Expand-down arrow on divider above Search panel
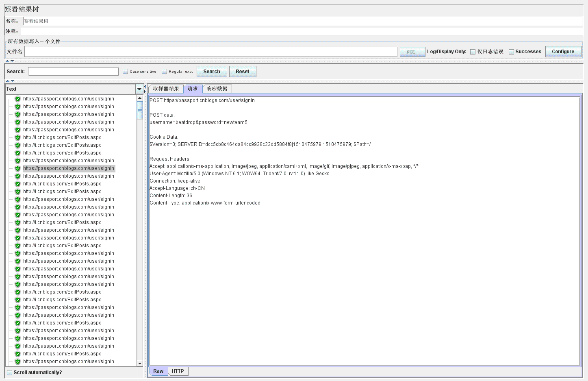Image resolution: width=588 pixels, height=381 pixels. (12, 61)
